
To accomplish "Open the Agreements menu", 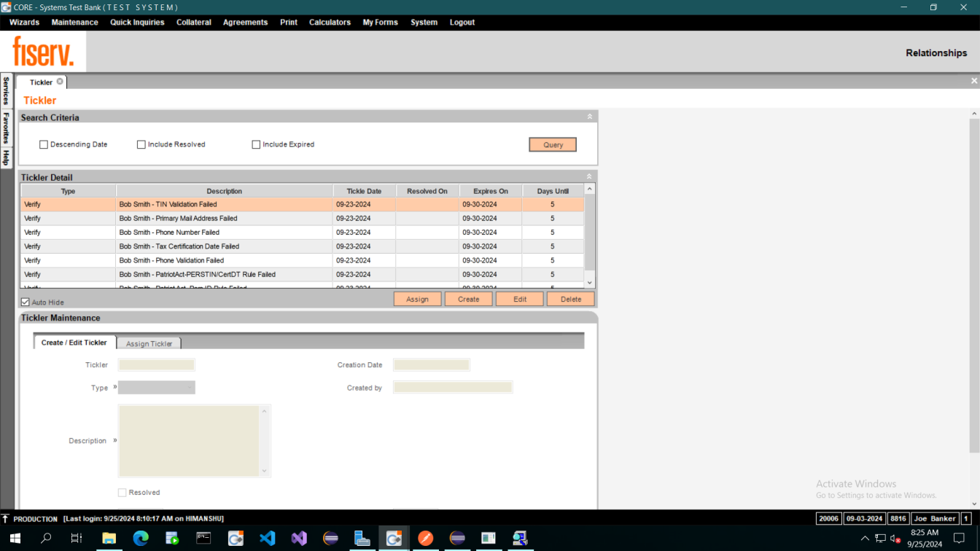I will point(245,23).
